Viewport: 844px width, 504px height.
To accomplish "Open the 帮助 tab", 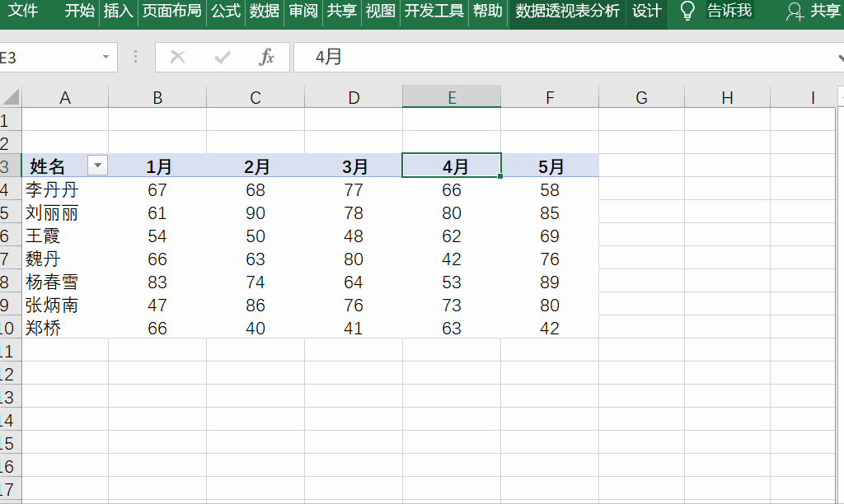I will 488,10.
